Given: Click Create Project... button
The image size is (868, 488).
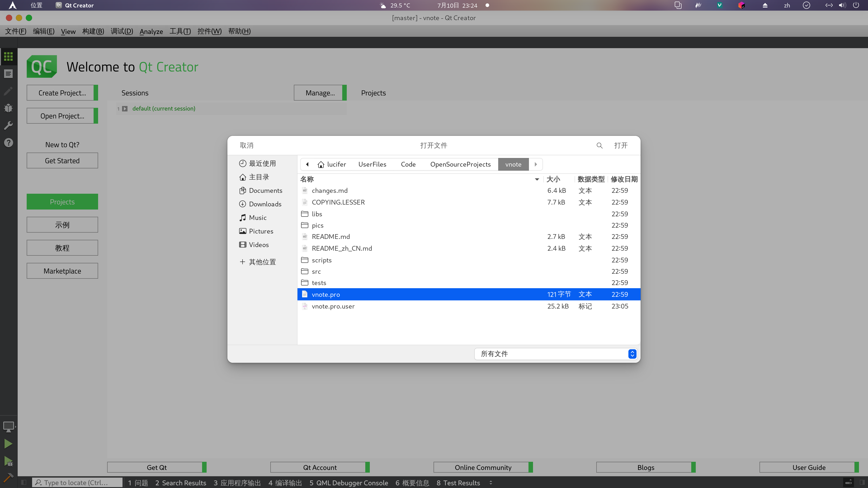Looking at the screenshot, I should (x=62, y=93).
